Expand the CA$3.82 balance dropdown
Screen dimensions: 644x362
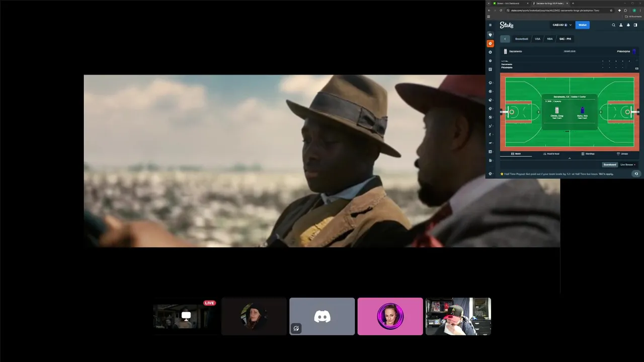tap(571, 25)
